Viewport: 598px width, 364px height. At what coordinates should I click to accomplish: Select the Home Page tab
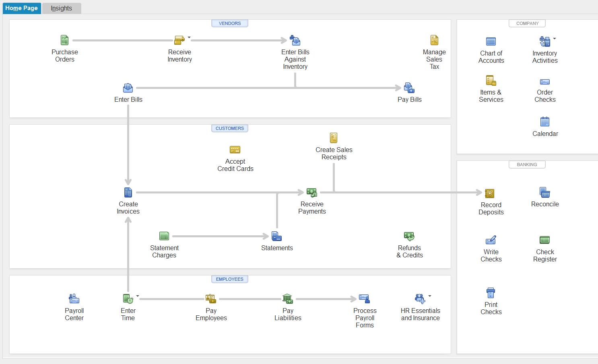click(x=22, y=8)
